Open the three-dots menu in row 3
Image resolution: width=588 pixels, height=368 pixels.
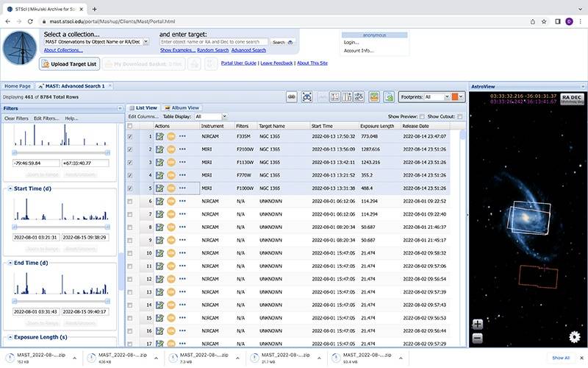[x=182, y=162]
